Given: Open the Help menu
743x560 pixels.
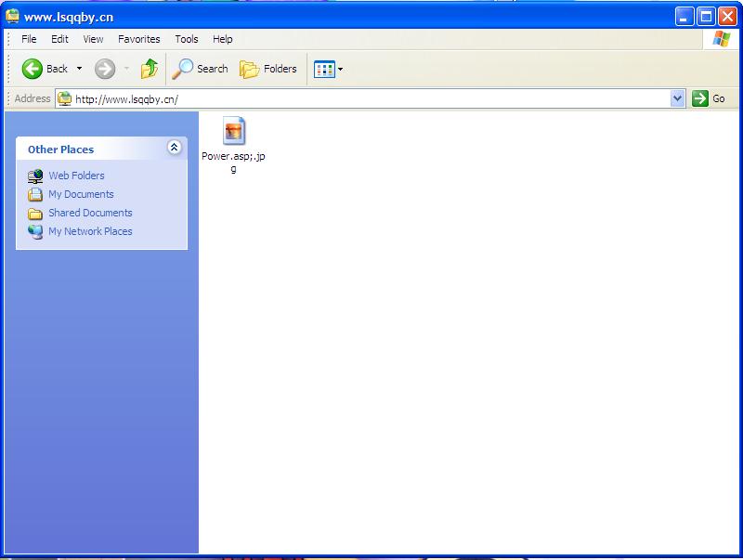Looking at the screenshot, I should 222,39.
